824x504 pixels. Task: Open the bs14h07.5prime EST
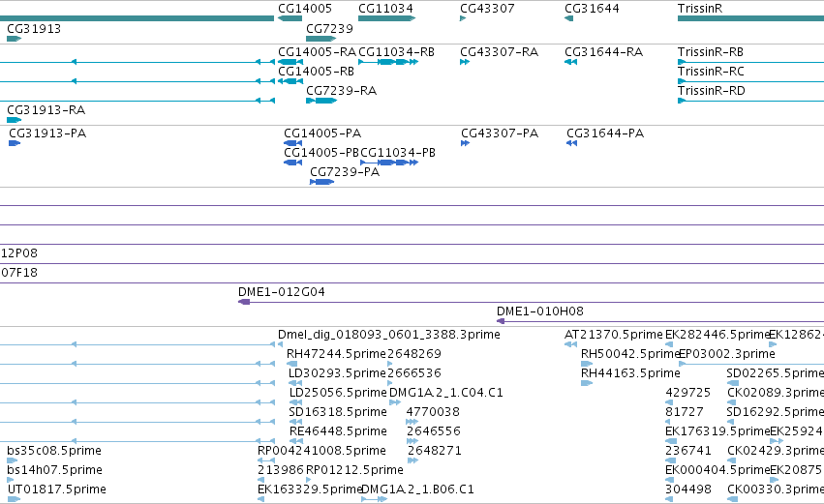point(10,480)
